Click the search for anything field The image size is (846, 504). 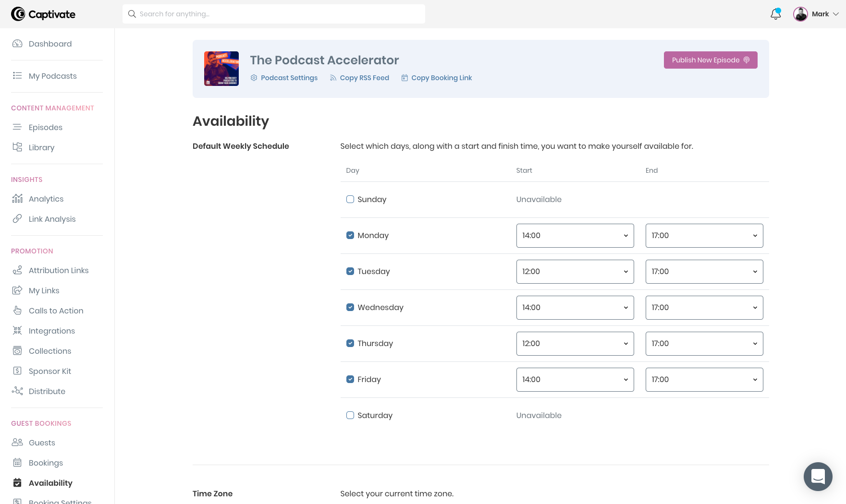[273, 14]
